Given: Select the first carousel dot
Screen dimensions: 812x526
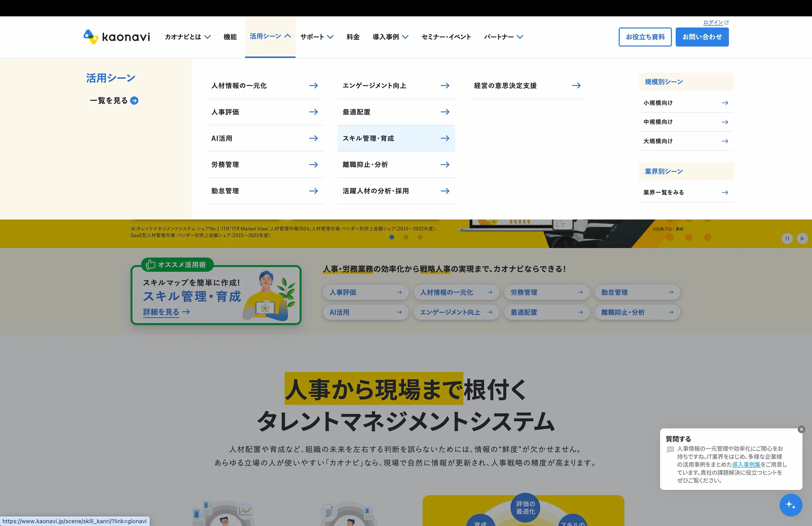Looking at the screenshot, I should [392, 237].
